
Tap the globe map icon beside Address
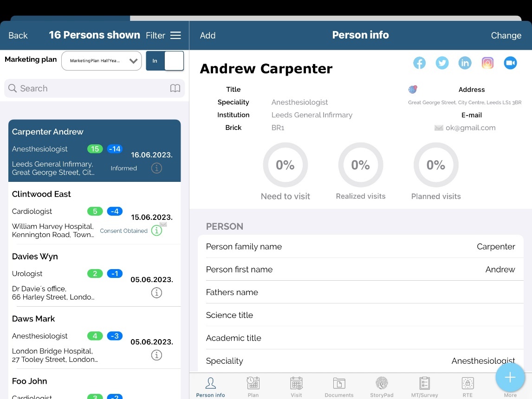coord(412,90)
